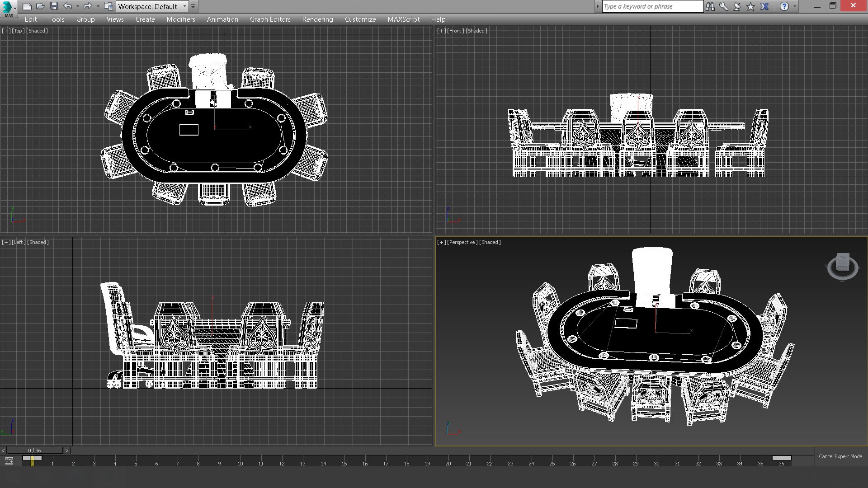Click the keyframe marker near frame 35
Viewport: 868px width, 488px height.
[782, 458]
